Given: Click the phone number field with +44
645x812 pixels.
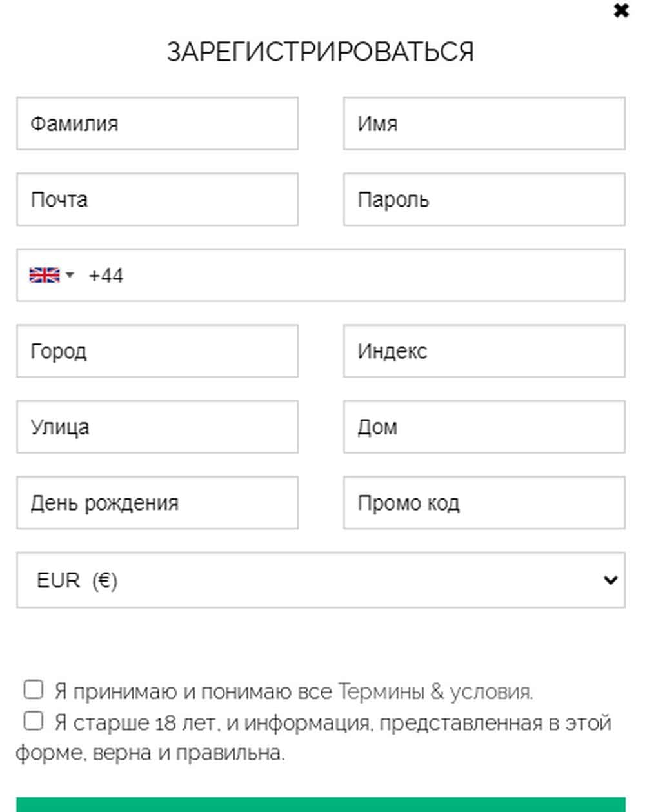Looking at the screenshot, I should pyautogui.click(x=355, y=276).
